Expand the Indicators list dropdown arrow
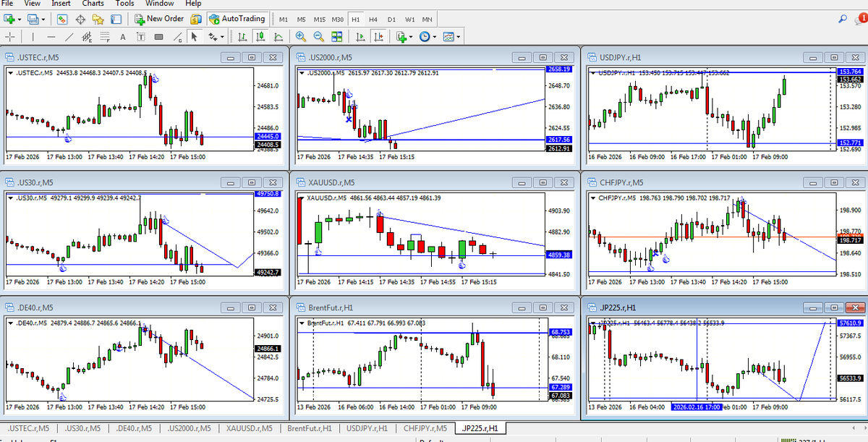The width and height of the screenshot is (868, 442). pyautogui.click(x=410, y=37)
